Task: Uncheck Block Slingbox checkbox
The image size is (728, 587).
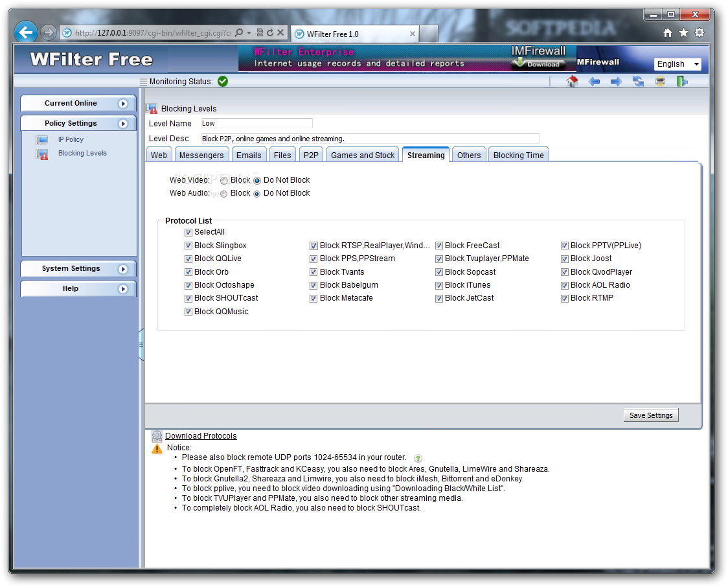Action: point(188,246)
